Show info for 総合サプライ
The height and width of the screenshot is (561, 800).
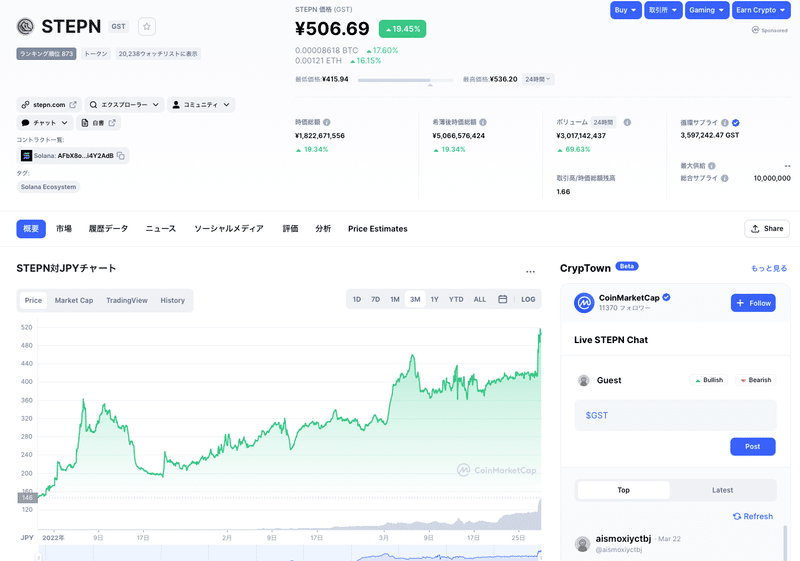[724, 178]
